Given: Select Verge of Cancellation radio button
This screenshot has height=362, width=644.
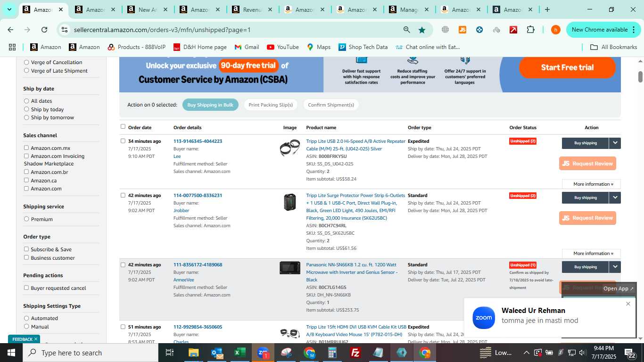Looking at the screenshot, I should pos(26,62).
